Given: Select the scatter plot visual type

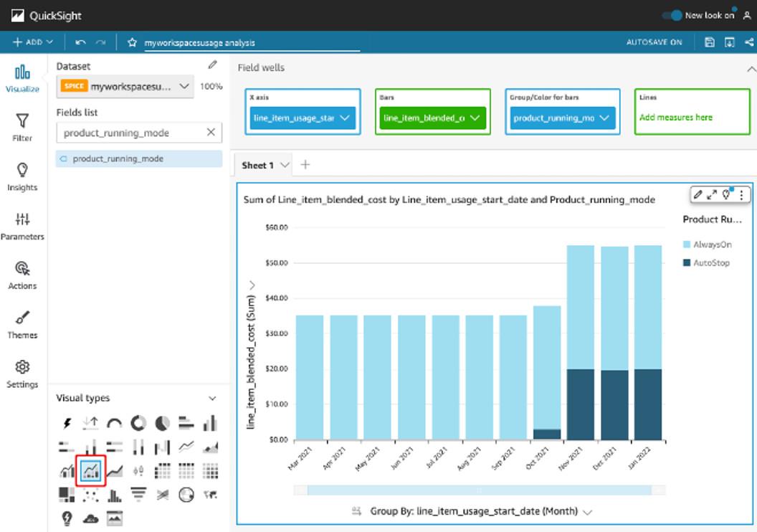Looking at the screenshot, I should tap(90, 495).
